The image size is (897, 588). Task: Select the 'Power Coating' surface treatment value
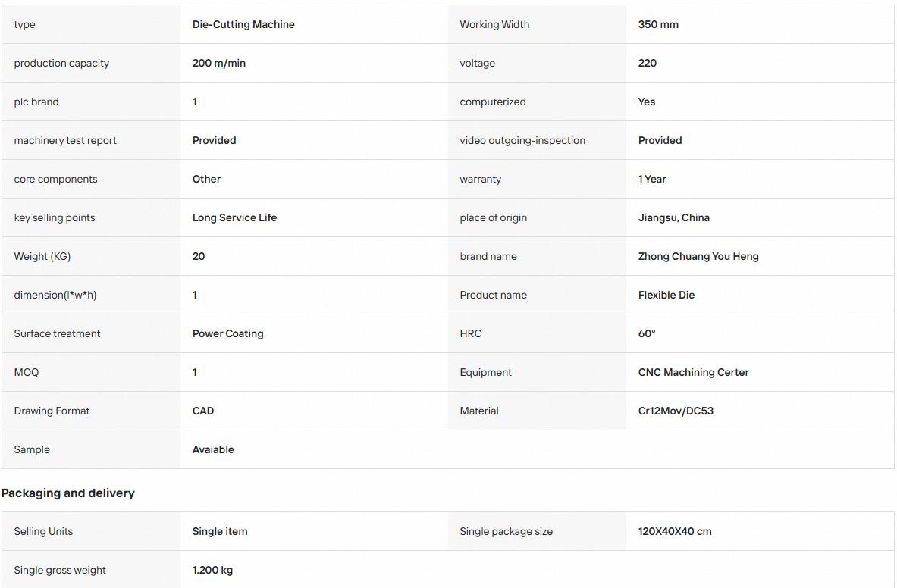tap(227, 333)
